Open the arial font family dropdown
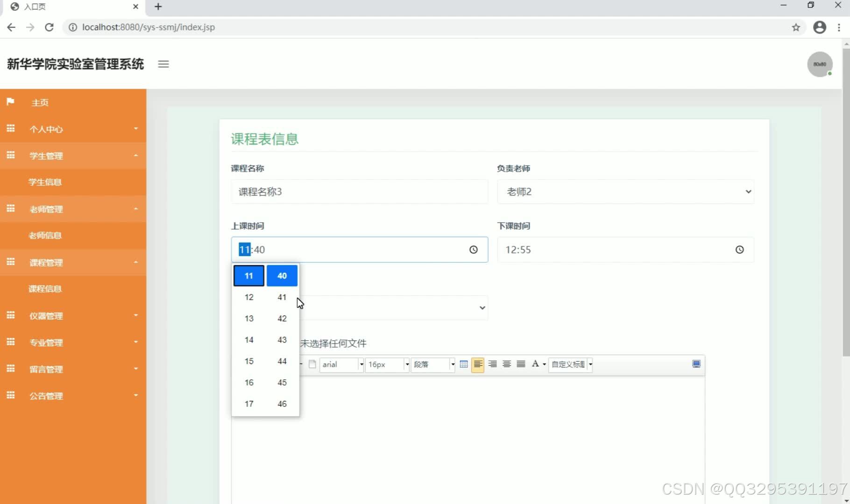 pos(342,364)
